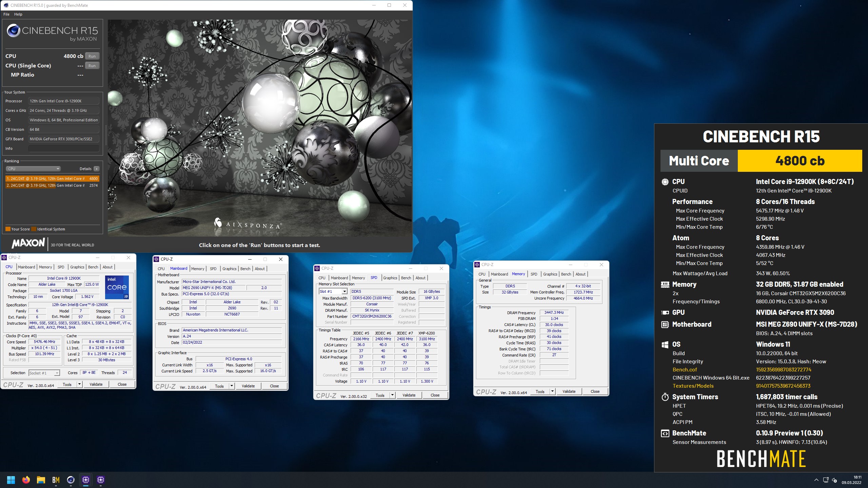This screenshot has width=868, height=488.
Task: Click the CPU-Z Memory window title icon
Action: (477, 265)
